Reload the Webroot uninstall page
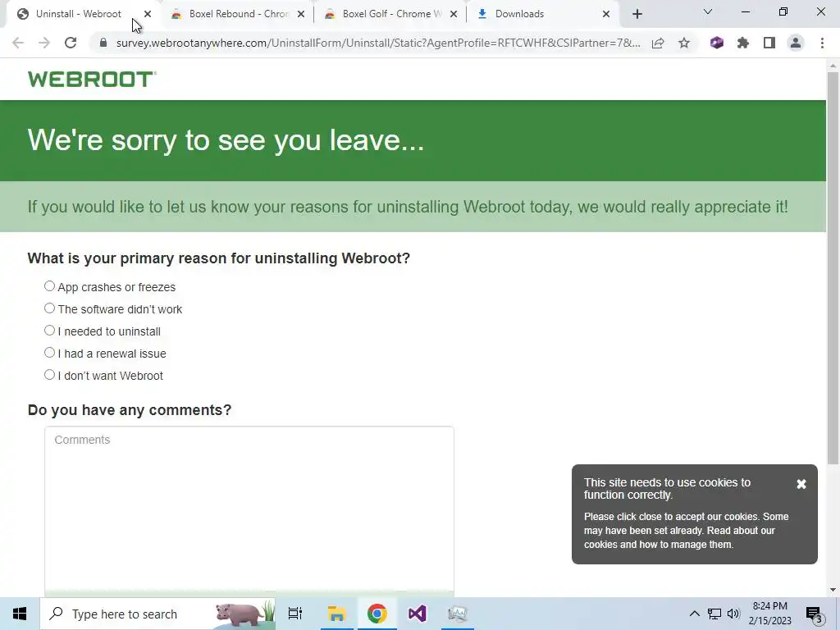 tap(71, 43)
